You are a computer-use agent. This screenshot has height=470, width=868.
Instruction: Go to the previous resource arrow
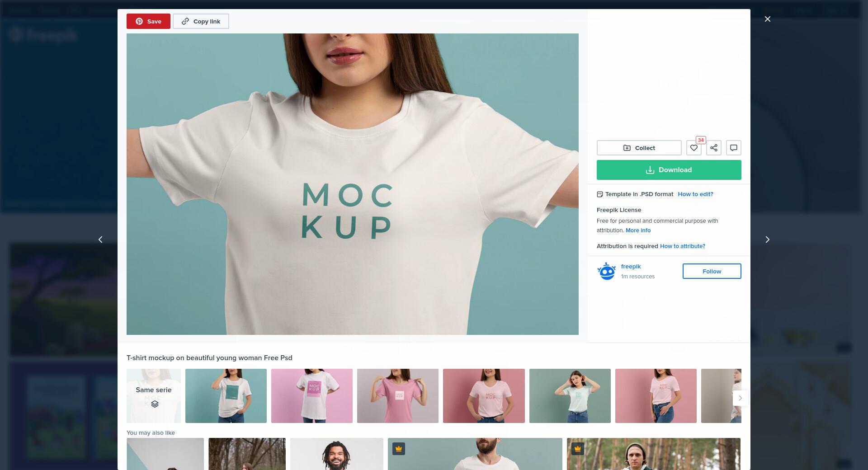(100, 240)
